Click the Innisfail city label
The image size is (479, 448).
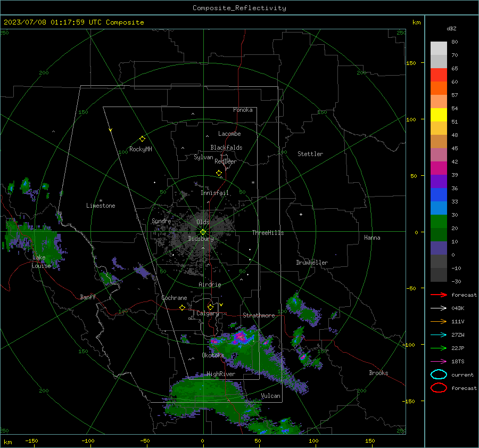[x=214, y=193]
